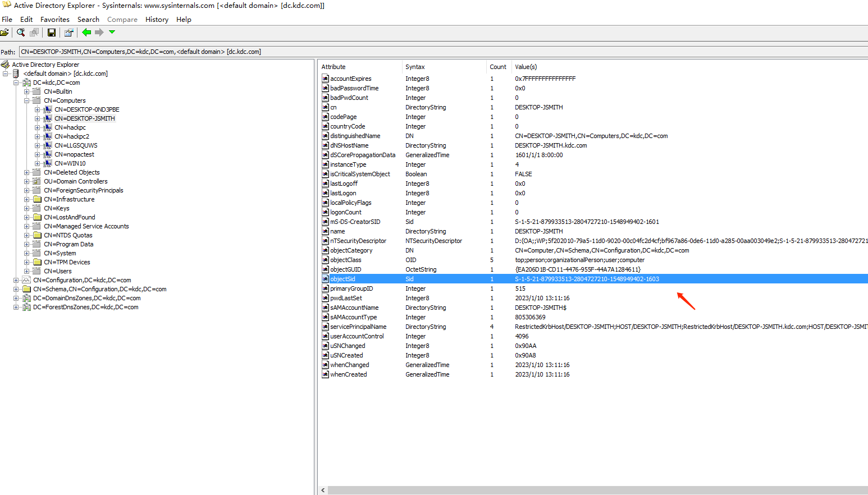
Task: Click the objectGUID attribute icon
Action: coord(325,269)
